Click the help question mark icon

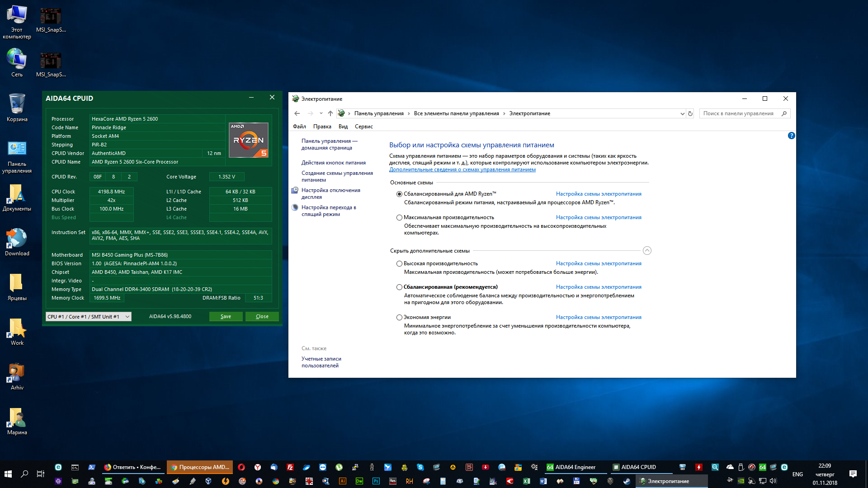(x=791, y=136)
